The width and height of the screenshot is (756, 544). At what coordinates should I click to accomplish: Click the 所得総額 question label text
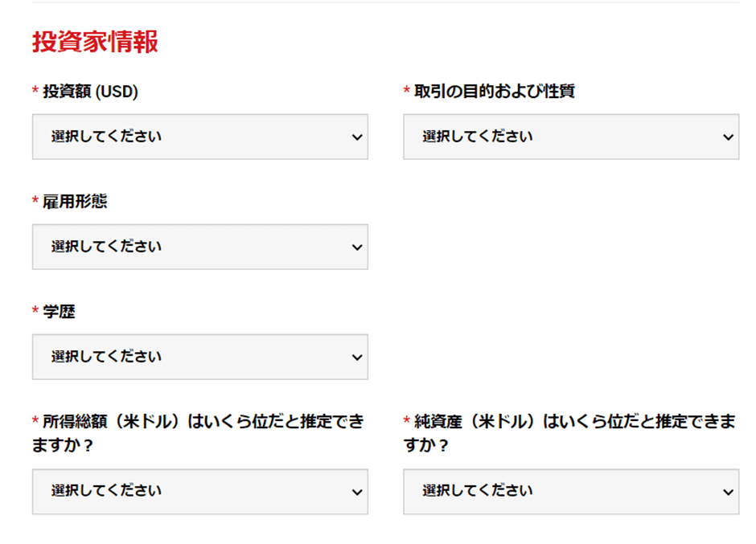198,433
